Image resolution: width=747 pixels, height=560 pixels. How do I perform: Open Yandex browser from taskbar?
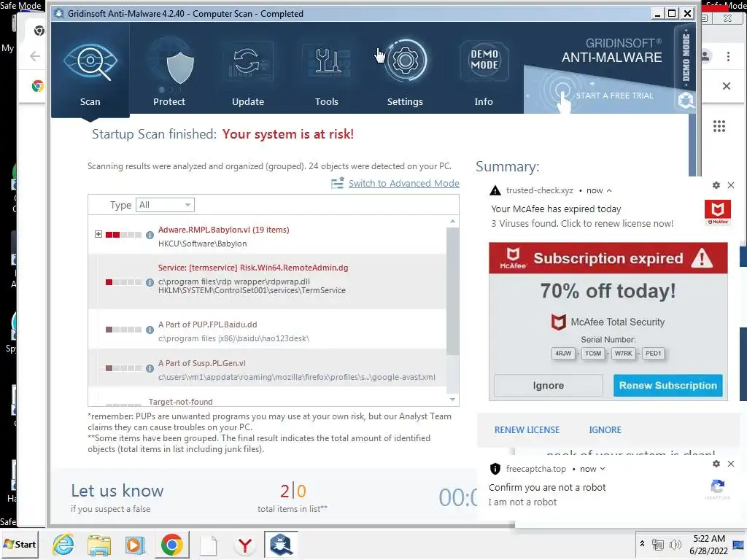pyautogui.click(x=245, y=544)
